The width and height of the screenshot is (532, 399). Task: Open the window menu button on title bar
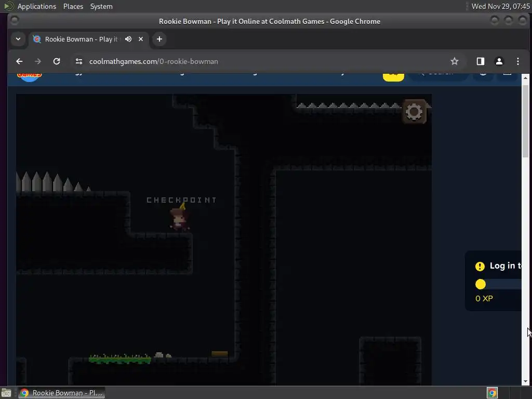pos(14,21)
